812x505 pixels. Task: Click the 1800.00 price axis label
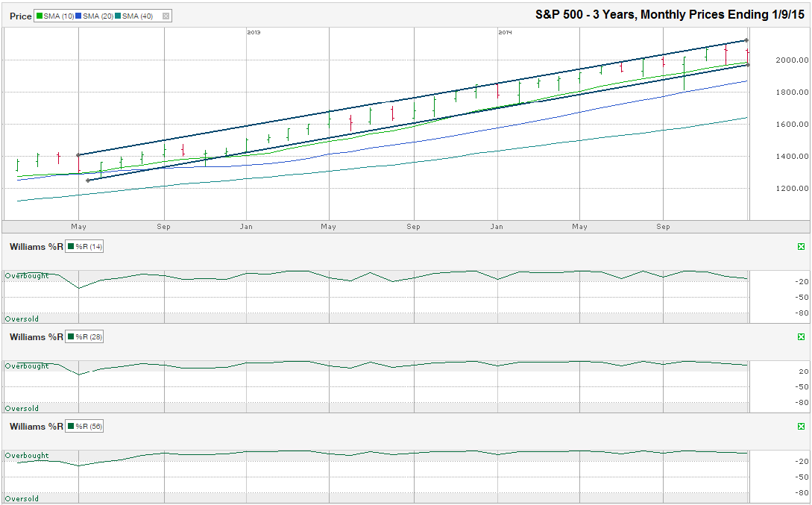click(792, 92)
